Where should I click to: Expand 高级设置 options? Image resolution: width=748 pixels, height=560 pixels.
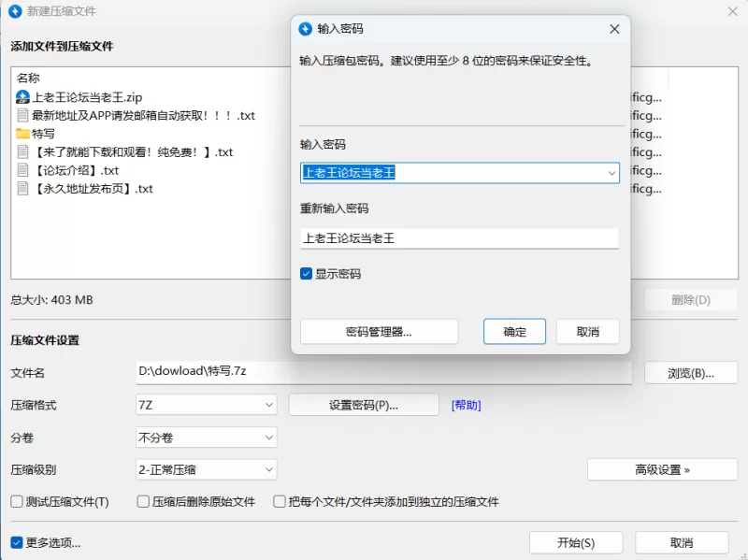663,470
